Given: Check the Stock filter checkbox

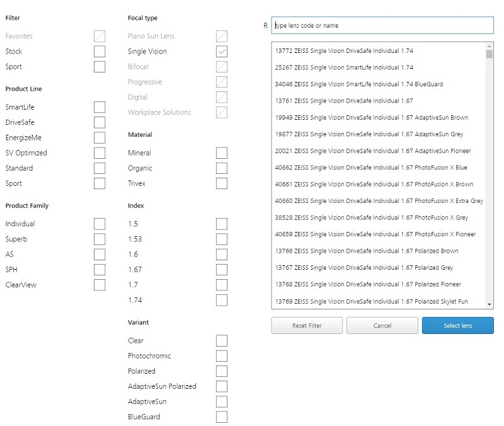Looking at the screenshot, I should coord(100,52).
